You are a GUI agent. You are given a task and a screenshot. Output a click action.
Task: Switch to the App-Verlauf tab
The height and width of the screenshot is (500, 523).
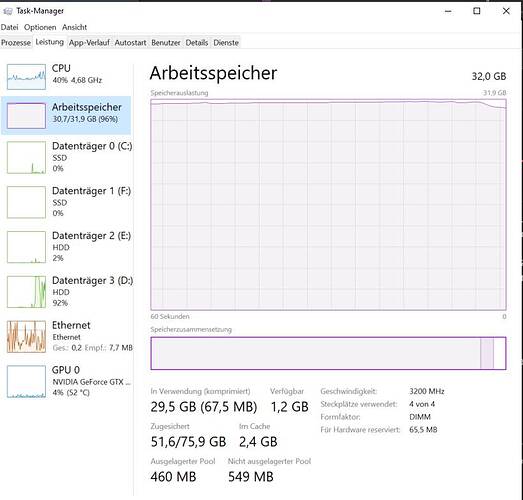click(x=89, y=43)
